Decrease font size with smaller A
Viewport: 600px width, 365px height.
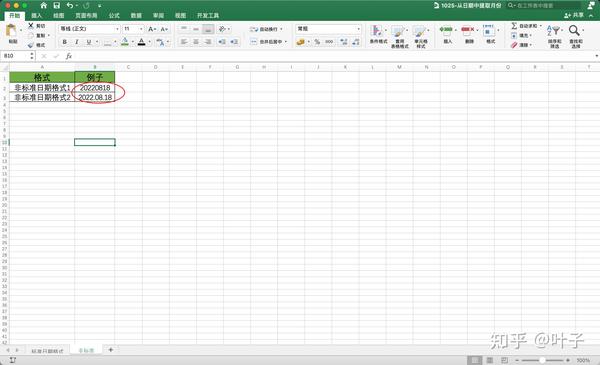pyautogui.click(x=164, y=29)
